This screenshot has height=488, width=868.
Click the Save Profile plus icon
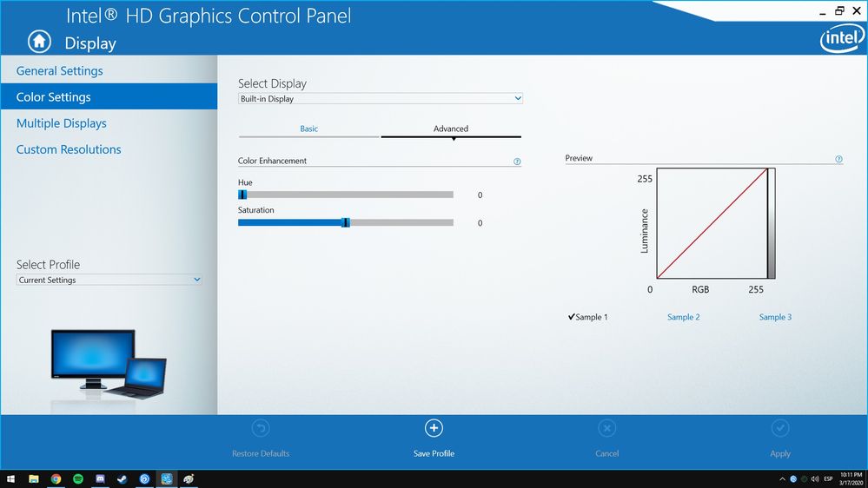[434, 428]
